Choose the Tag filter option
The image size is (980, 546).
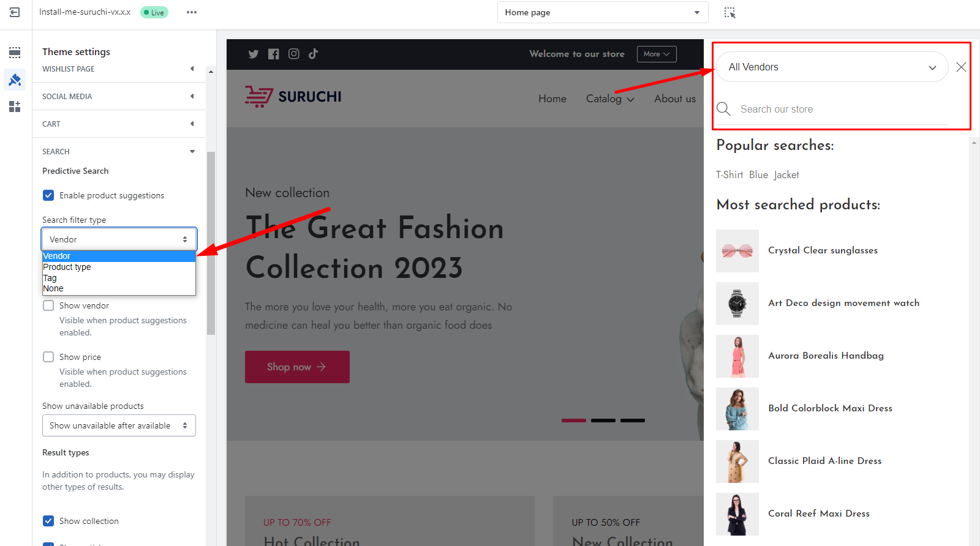point(50,278)
